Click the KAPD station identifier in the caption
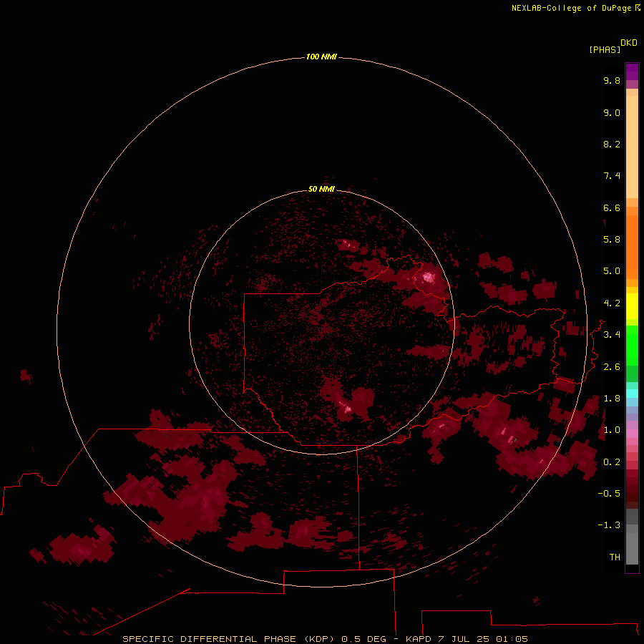 pyautogui.click(x=419, y=639)
